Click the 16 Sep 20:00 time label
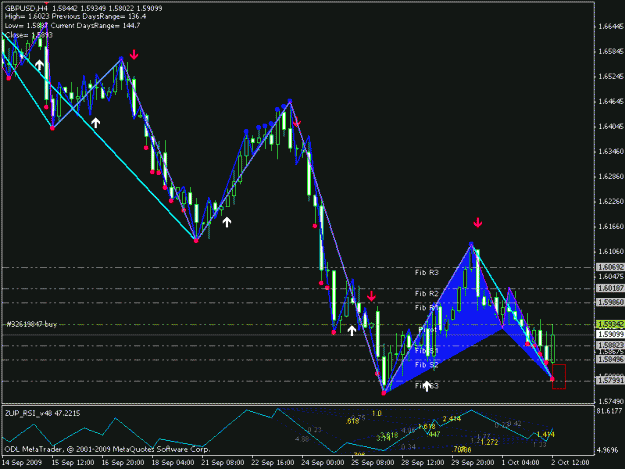This screenshot has width=625, height=469. (123, 463)
